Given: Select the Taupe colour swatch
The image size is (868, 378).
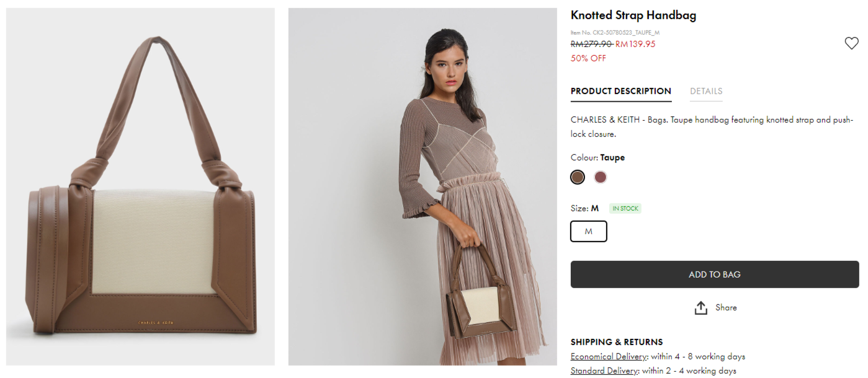Looking at the screenshot, I should click(578, 177).
